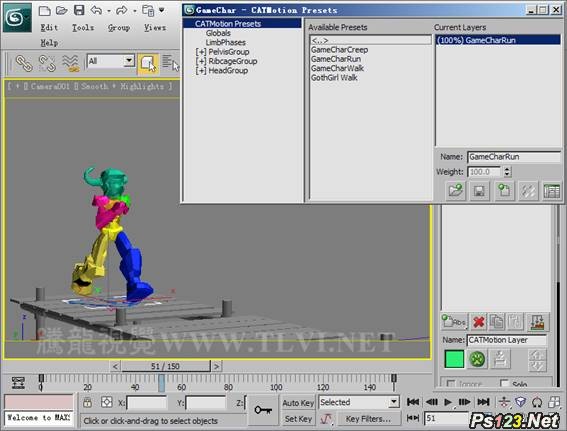567x431 pixels.
Task: Go to end of animation
Action: click(483, 402)
